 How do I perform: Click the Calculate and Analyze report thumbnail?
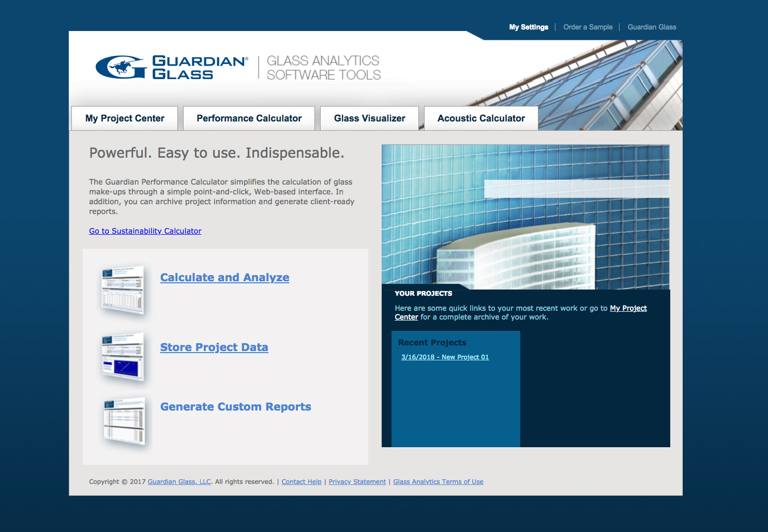pyautogui.click(x=123, y=291)
